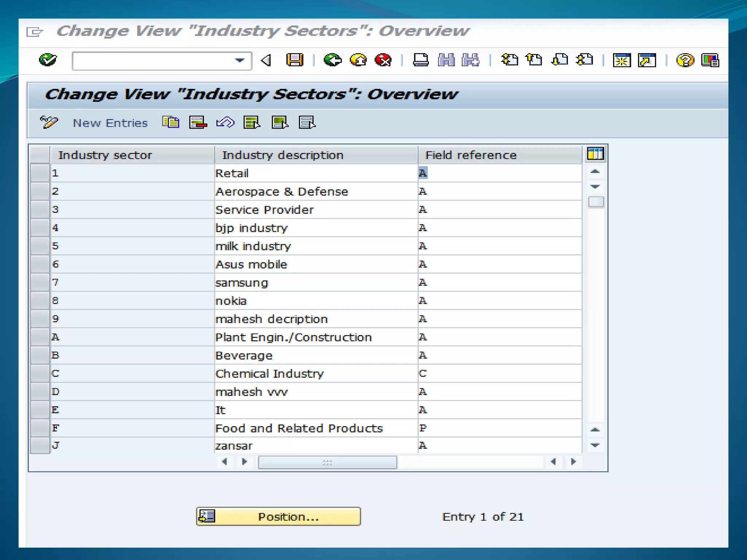Click the Position... button
This screenshot has height=560, width=747.
tap(278, 516)
